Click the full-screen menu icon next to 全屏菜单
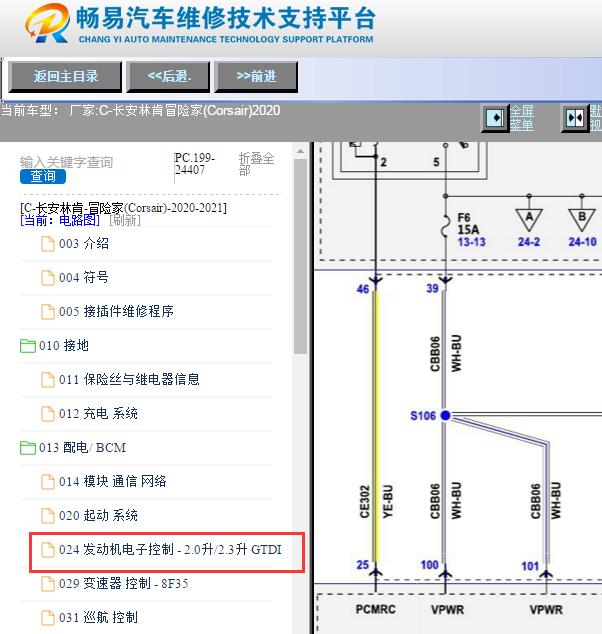 click(x=494, y=118)
